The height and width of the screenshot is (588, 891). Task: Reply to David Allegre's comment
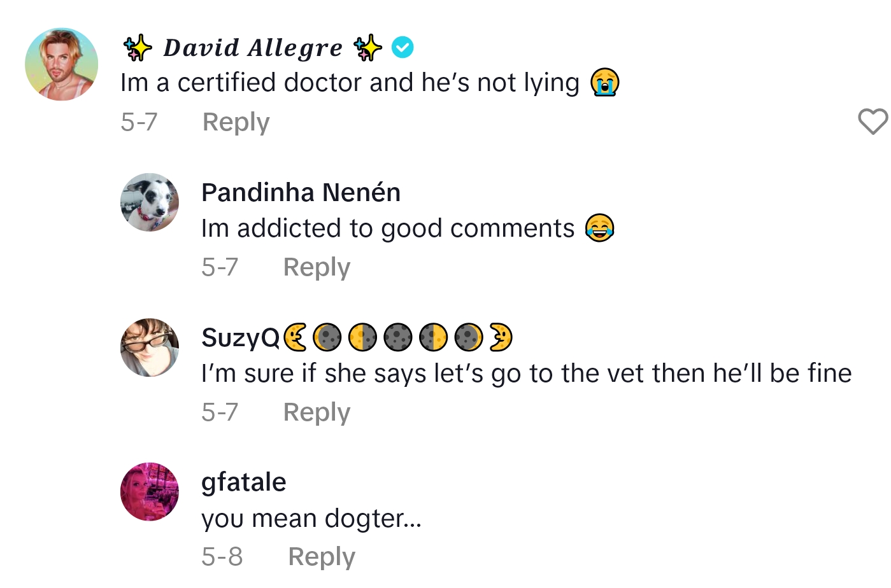pyautogui.click(x=236, y=122)
